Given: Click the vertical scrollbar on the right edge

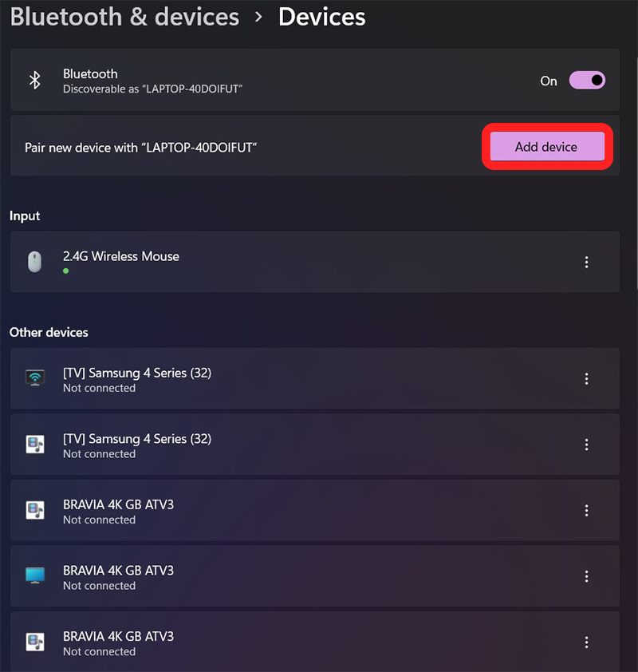Looking at the screenshot, I should 635,160.
